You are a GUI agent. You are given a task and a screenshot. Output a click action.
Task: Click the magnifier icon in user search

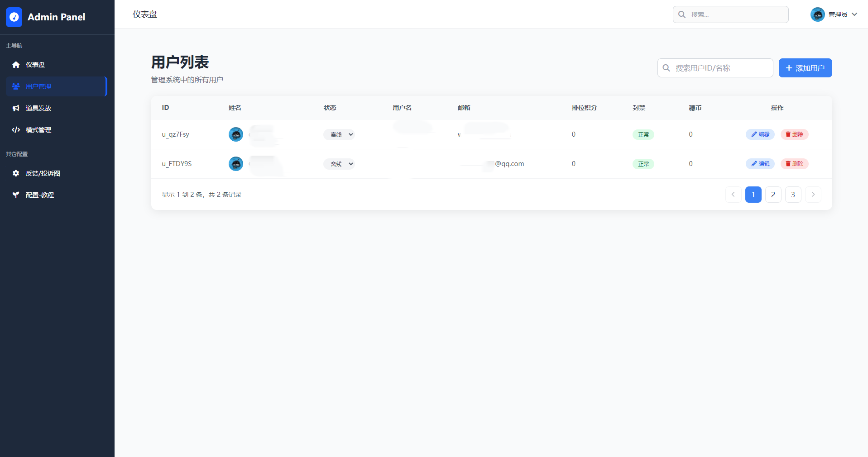(667, 68)
